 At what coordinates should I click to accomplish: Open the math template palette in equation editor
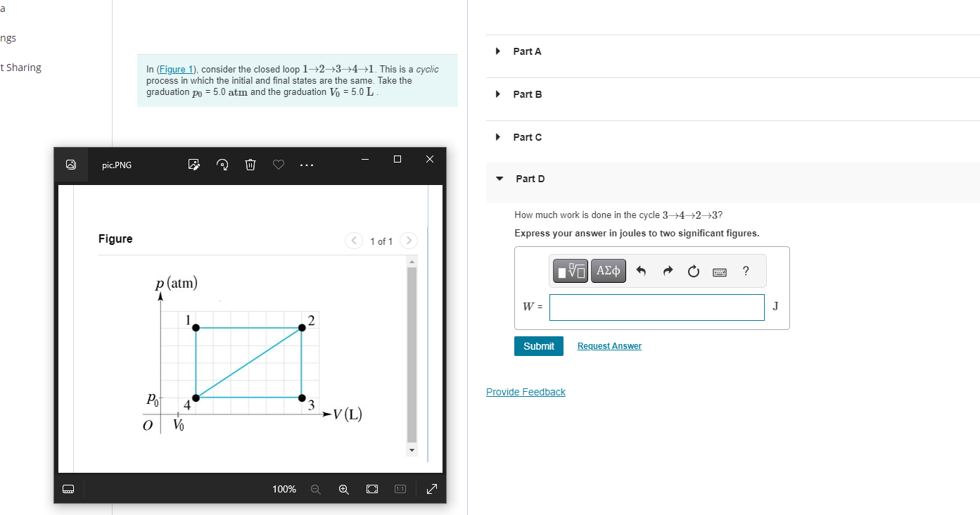coord(569,271)
